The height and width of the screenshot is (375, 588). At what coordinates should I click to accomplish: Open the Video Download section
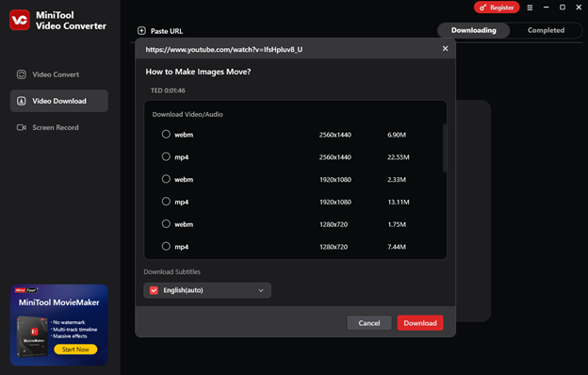point(58,101)
